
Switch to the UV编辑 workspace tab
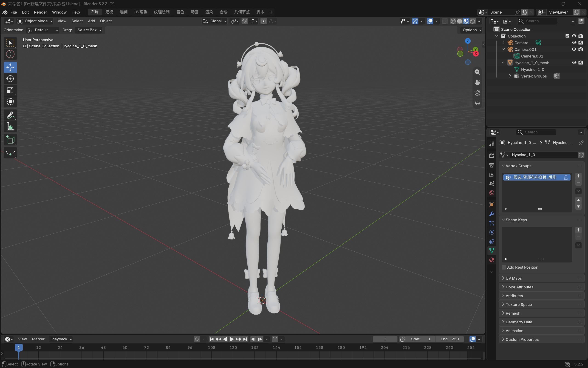coord(141,12)
